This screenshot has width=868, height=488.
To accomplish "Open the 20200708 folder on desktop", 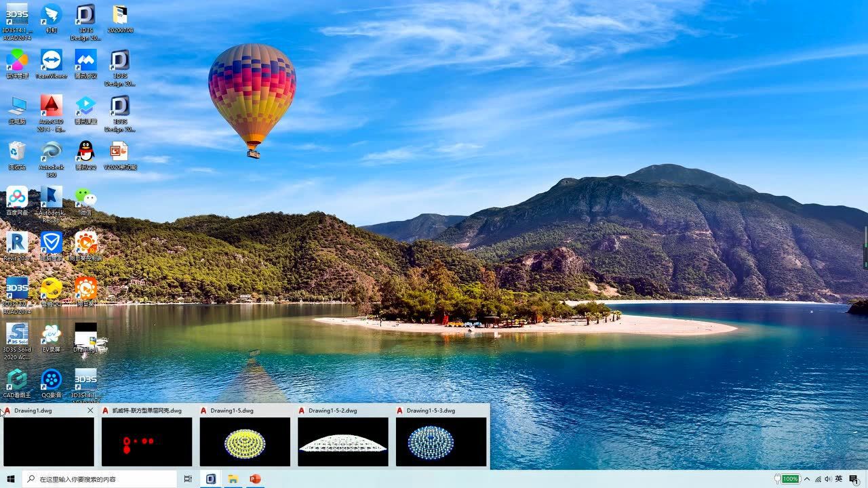I will [x=120, y=16].
